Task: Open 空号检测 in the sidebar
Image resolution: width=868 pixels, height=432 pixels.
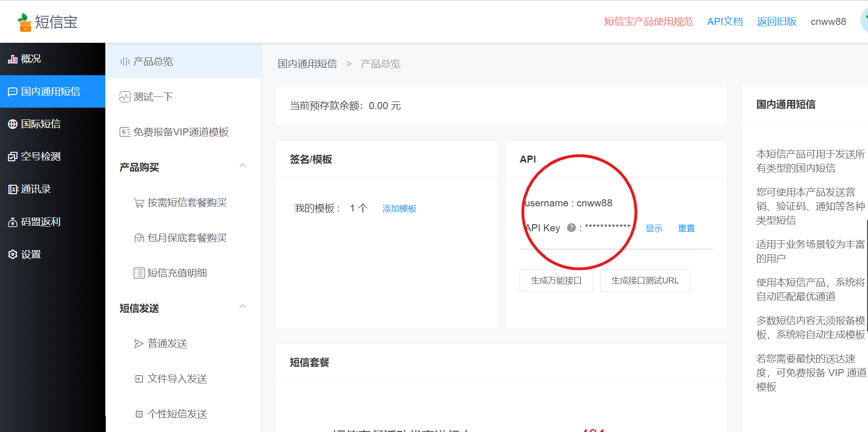Action: [53, 156]
